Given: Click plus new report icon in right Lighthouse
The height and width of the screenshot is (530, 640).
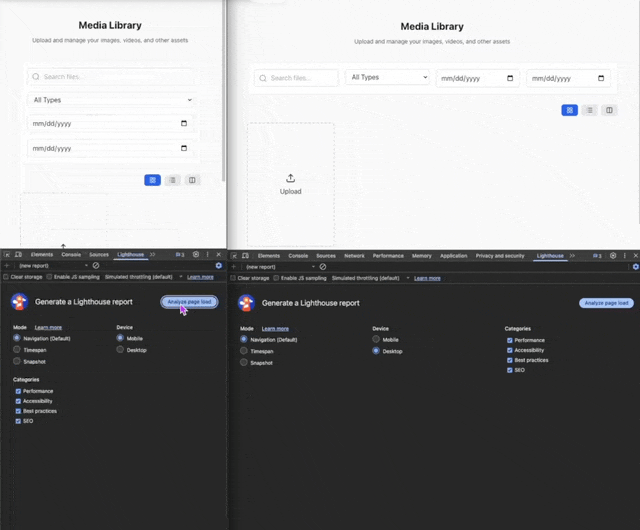Looking at the screenshot, I should click(x=233, y=267).
